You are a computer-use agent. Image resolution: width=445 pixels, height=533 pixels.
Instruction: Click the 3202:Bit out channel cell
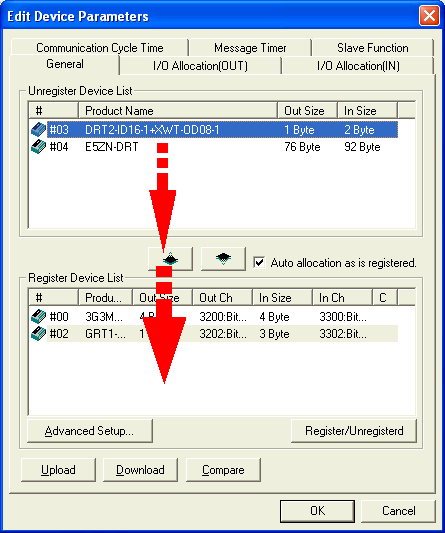click(x=223, y=333)
